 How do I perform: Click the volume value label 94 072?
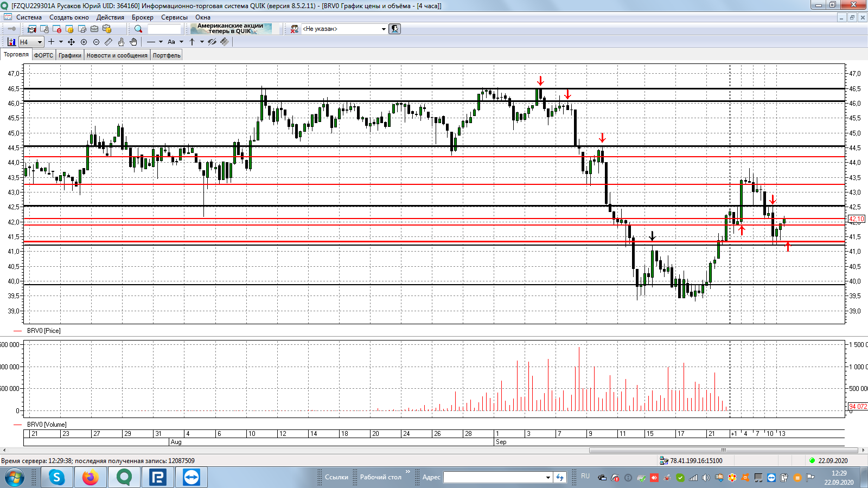click(x=858, y=407)
